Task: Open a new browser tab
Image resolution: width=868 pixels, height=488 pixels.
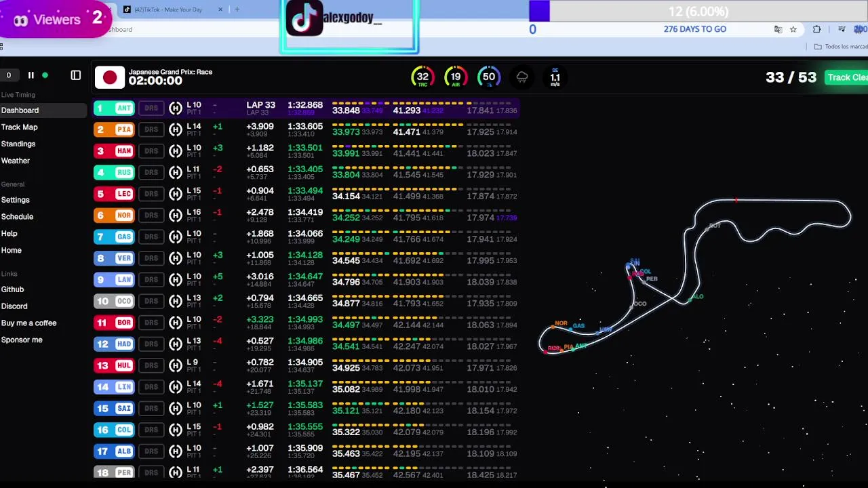Action: [x=237, y=9]
